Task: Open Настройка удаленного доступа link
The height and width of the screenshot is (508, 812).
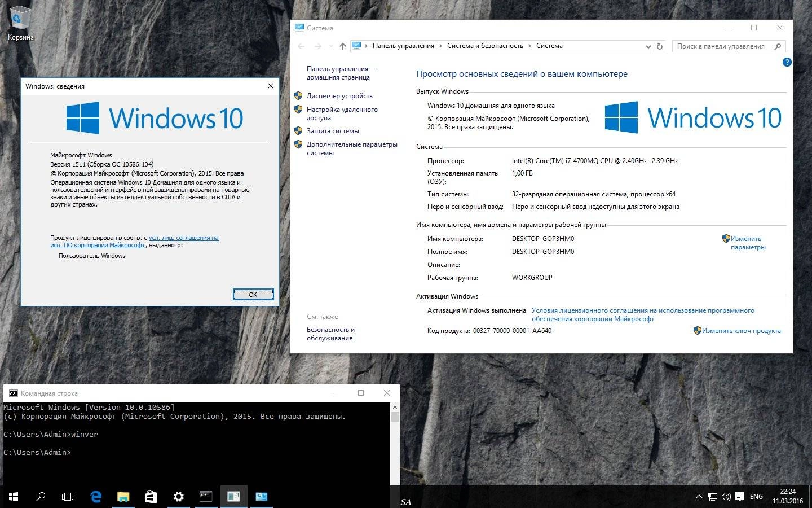Action: click(342, 113)
